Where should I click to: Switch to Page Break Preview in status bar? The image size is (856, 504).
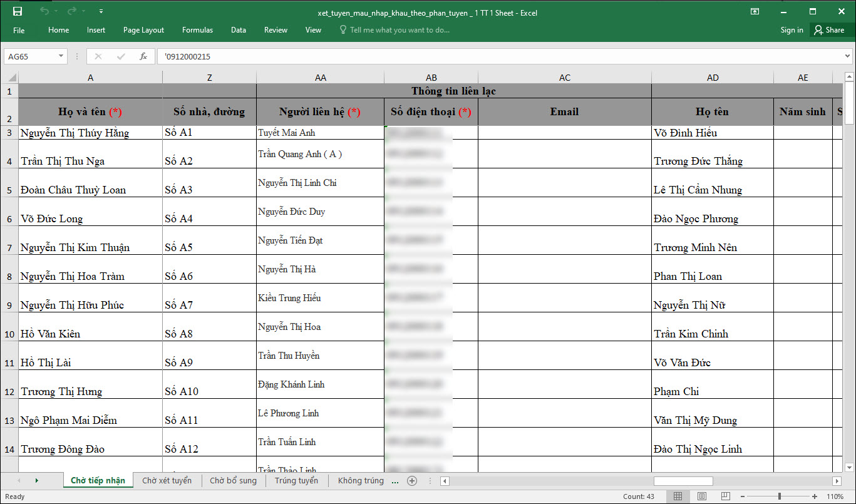pos(726,496)
